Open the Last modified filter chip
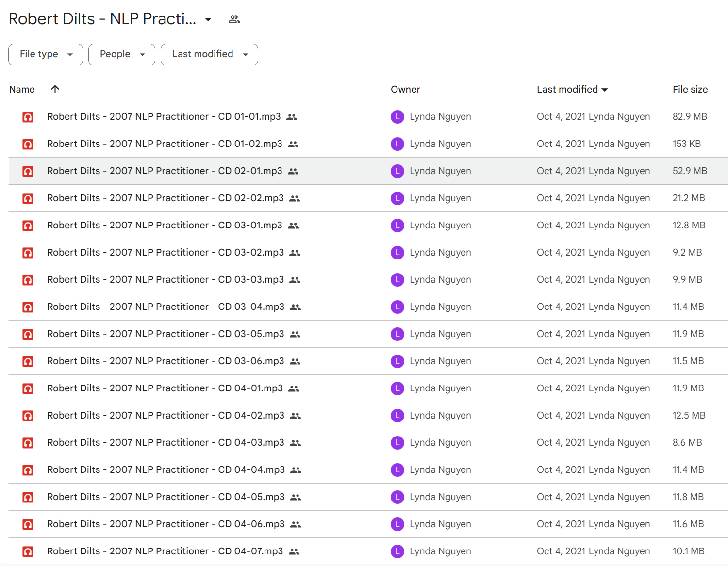The image size is (728, 566). 209,54
